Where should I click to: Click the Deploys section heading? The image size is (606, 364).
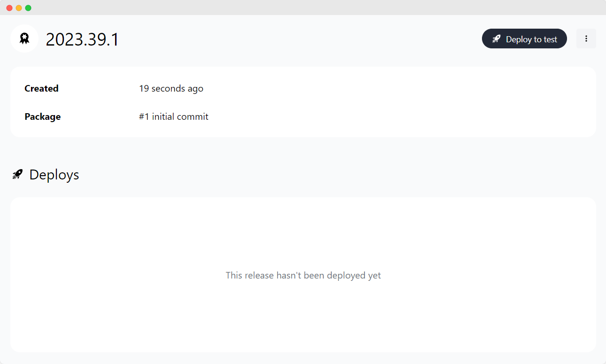[x=54, y=175]
